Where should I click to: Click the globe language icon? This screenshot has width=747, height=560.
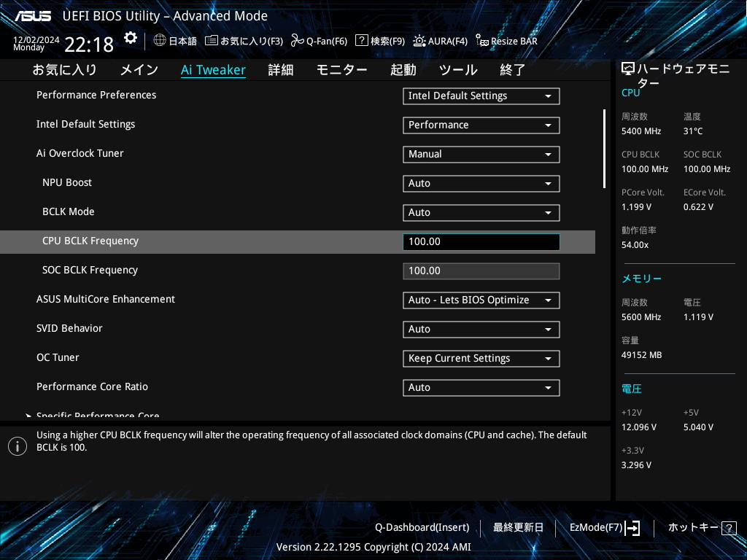160,41
